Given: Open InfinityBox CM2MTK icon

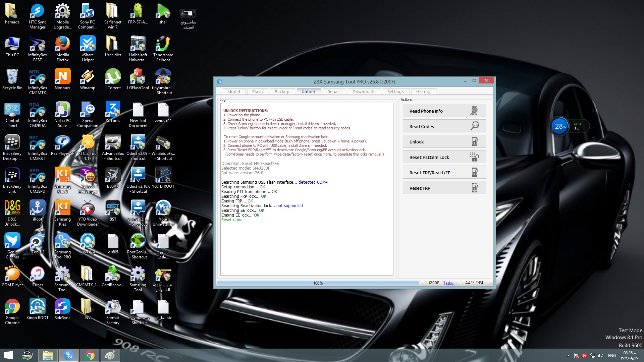Looking at the screenshot, I should (x=37, y=82).
